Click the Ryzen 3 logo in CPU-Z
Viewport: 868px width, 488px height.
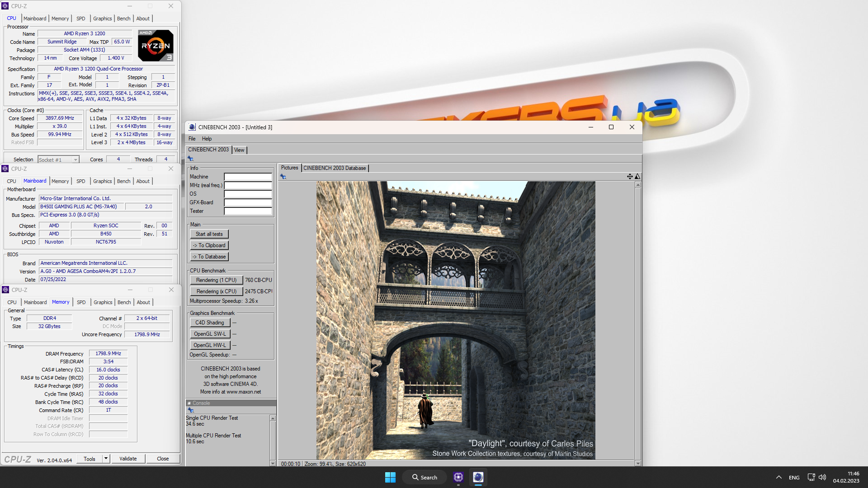(x=156, y=46)
